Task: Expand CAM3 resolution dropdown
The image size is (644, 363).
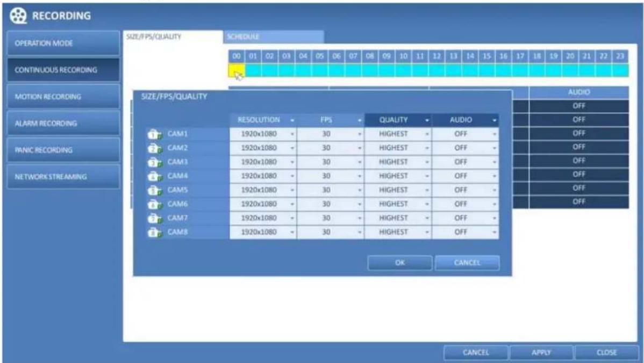Action: click(x=263, y=162)
